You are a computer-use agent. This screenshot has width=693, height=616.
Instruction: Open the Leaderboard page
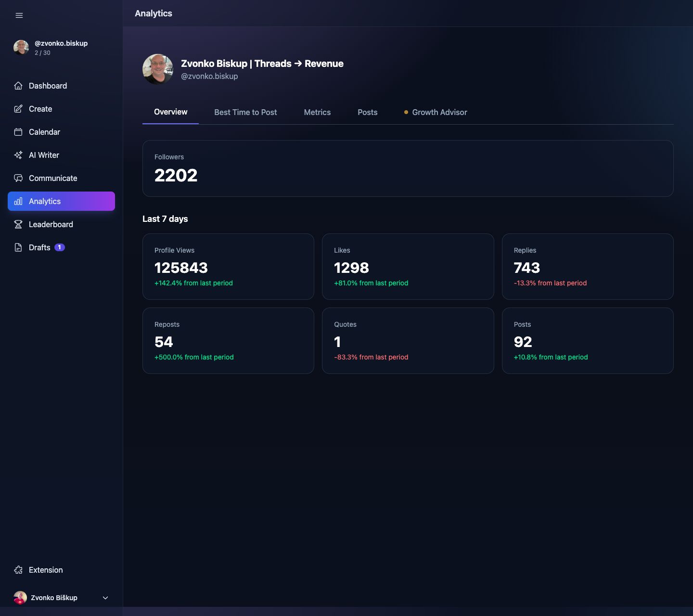(61, 224)
